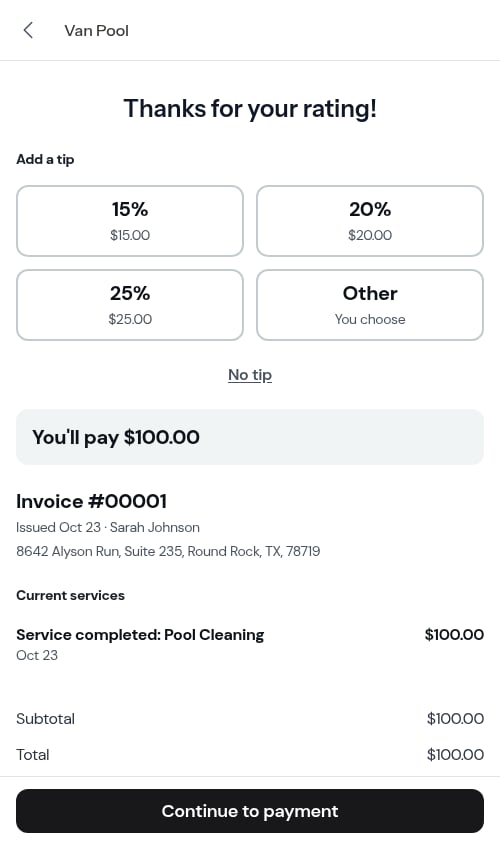The width and height of the screenshot is (500, 845).
Task: Click the Current services section label
Action: [71, 595]
